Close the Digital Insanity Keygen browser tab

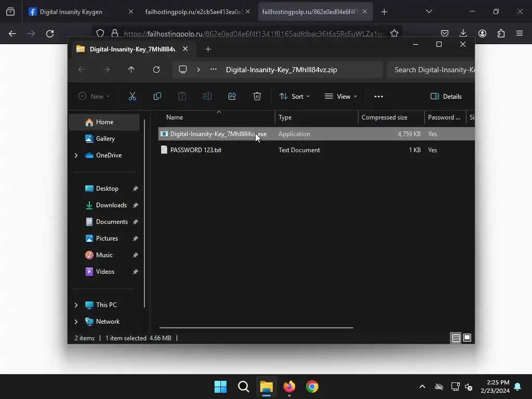[130, 11]
